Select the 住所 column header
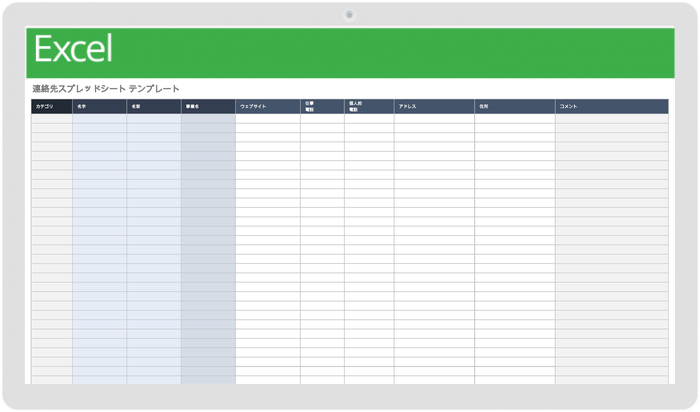This screenshot has width=700, height=412. pyautogui.click(x=515, y=106)
